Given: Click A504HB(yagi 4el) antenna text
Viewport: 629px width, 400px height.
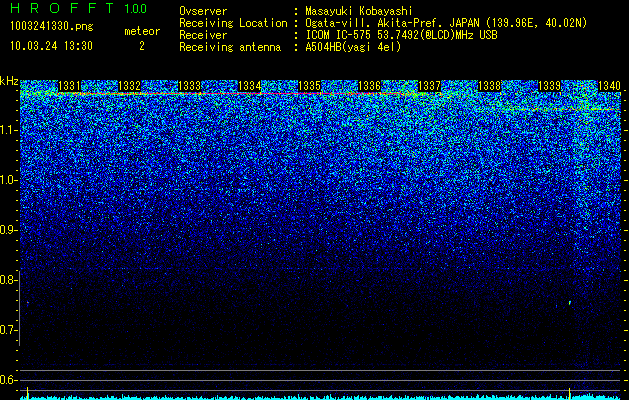Looking at the screenshot, I should point(353,47).
